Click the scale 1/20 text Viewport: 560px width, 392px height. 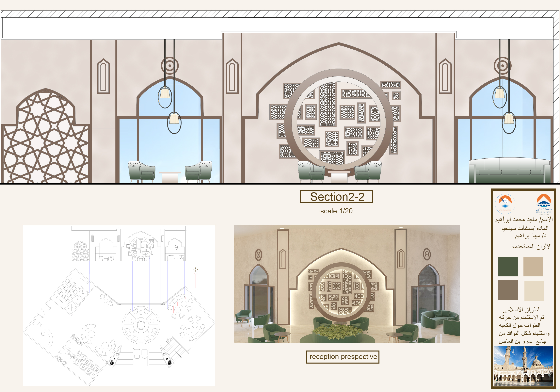point(336,211)
